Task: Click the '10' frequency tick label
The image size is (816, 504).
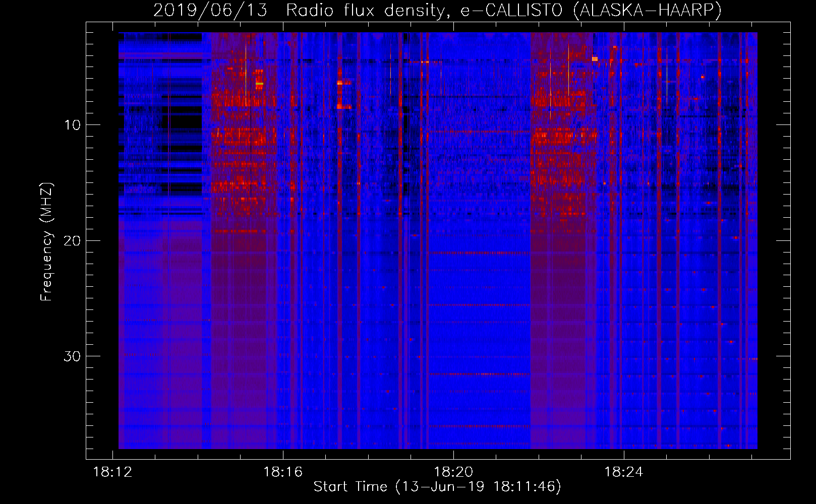Action: [x=72, y=125]
